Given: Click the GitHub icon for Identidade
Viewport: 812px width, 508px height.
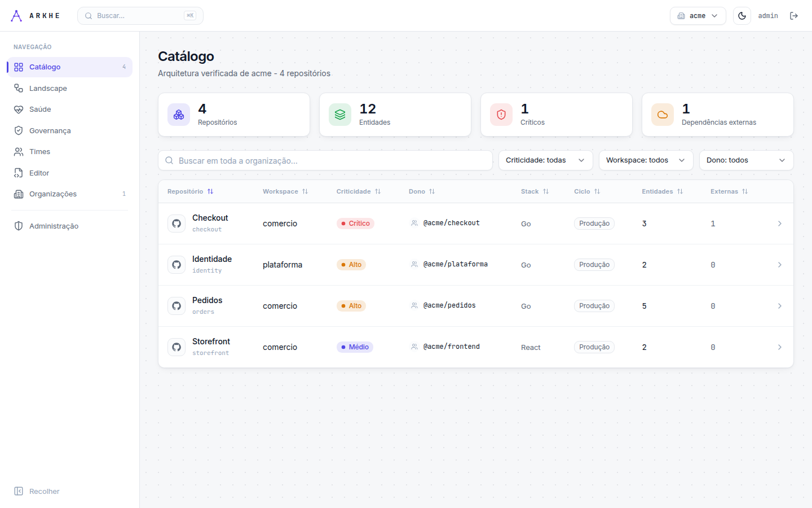Looking at the screenshot, I should (176, 265).
